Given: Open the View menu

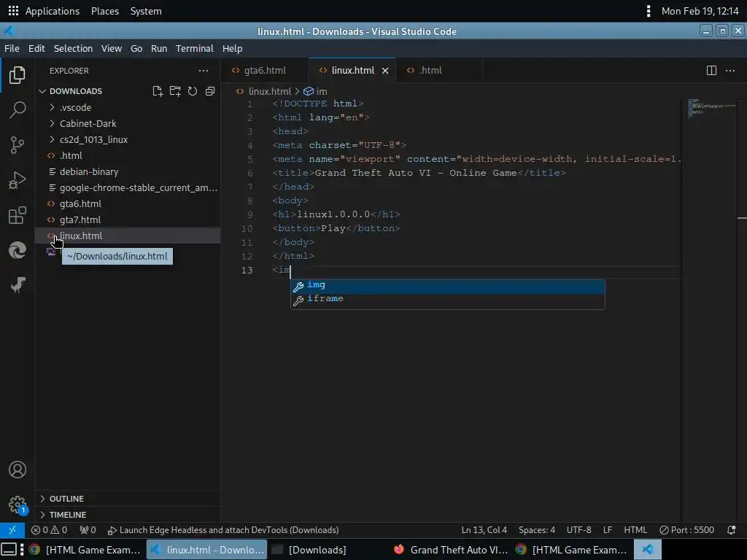Looking at the screenshot, I should click(112, 49).
